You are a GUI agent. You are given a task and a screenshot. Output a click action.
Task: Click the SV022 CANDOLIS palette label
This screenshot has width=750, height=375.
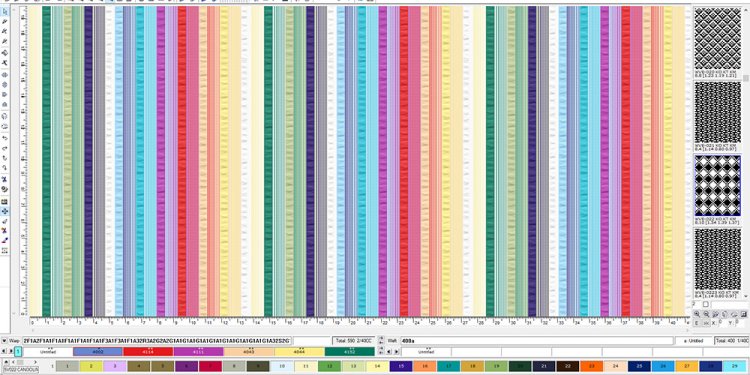click(21, 369)
